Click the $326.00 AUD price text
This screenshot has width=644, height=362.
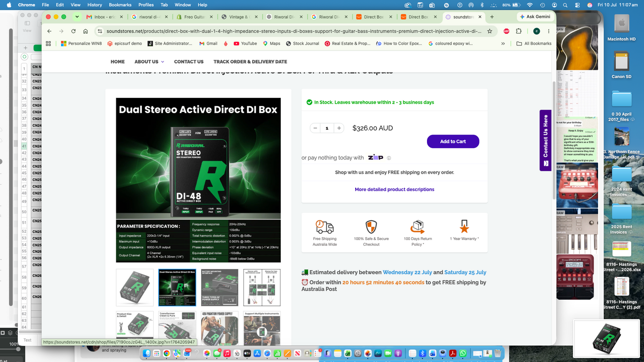(373, 128)
